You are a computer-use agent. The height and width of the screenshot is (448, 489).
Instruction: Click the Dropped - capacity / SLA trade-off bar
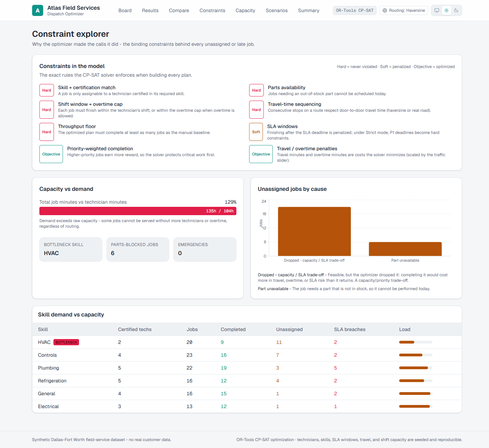tap(314, 231)
